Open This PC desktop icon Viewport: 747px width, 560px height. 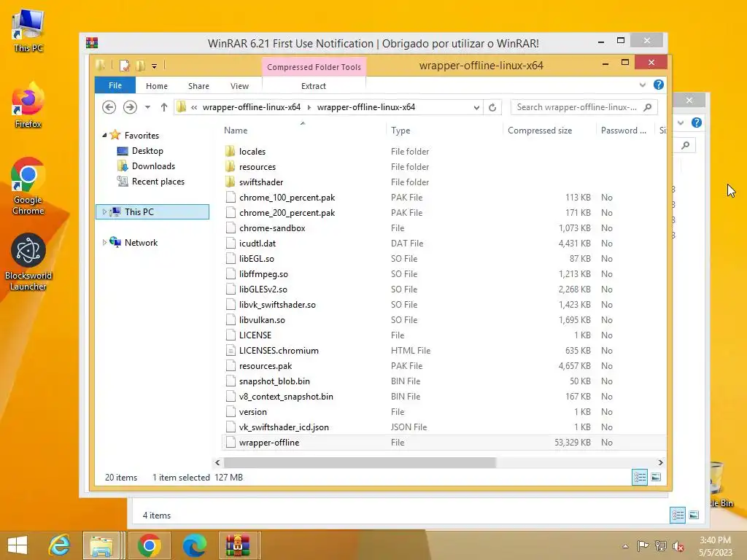pos(28,31)
